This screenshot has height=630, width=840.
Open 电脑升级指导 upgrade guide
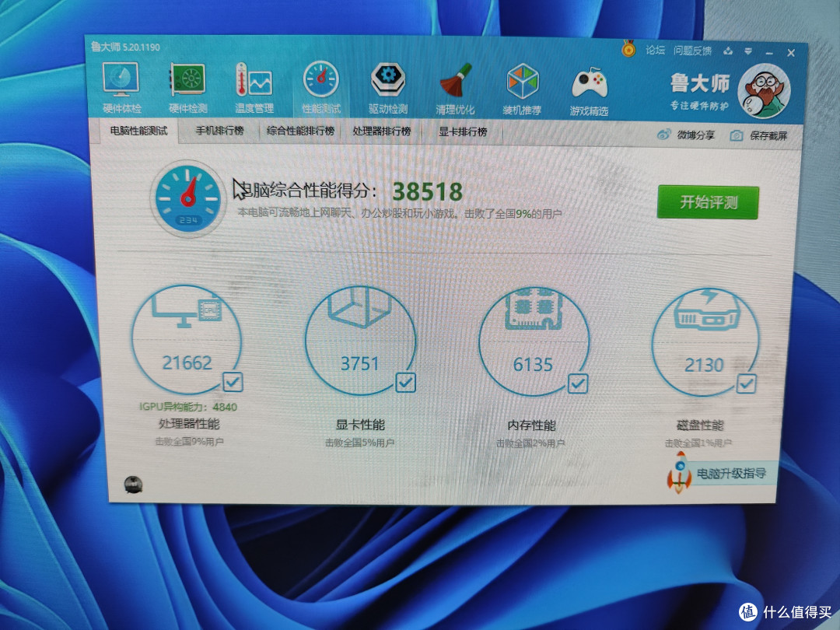(x=731, y=474)
